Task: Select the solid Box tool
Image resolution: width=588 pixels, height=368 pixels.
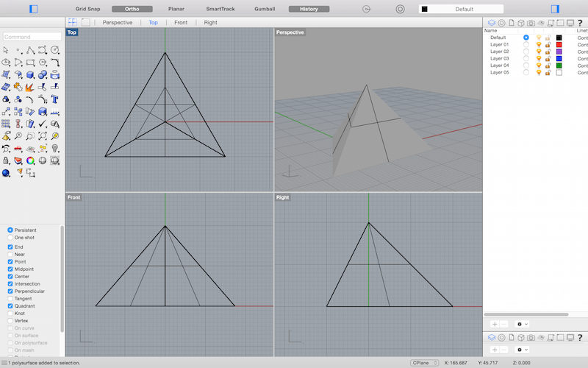Action: pos(30,75)
